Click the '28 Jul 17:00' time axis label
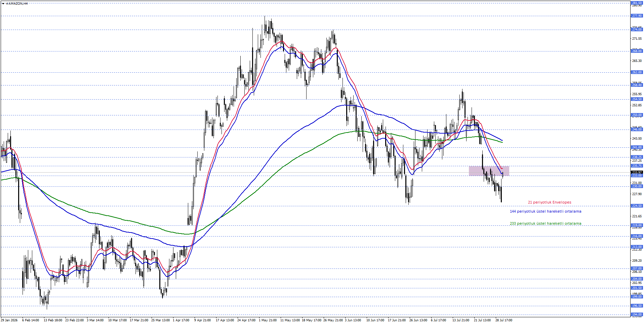644x324 pixels. (504, 320)
